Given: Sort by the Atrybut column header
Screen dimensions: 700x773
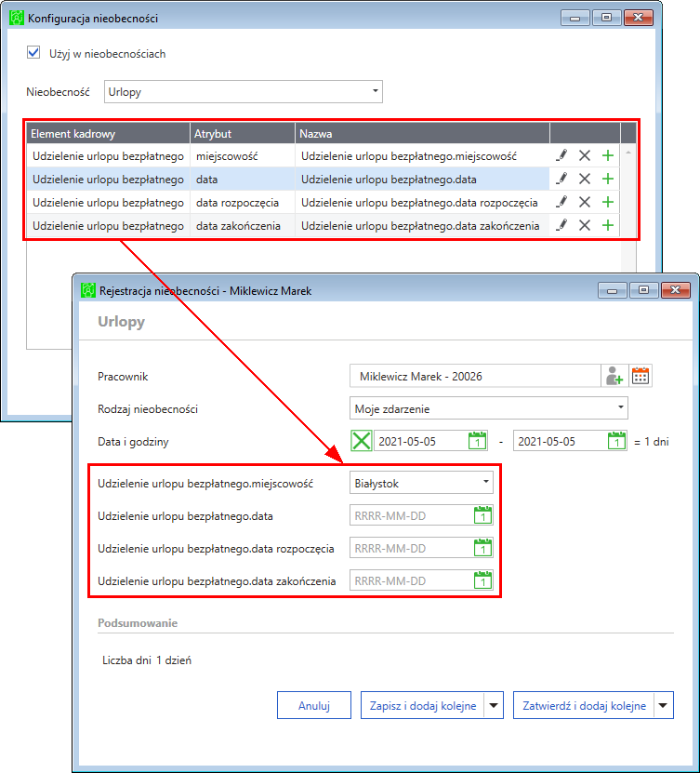Looking at the screenshot, I should click(x=242, y=133).
